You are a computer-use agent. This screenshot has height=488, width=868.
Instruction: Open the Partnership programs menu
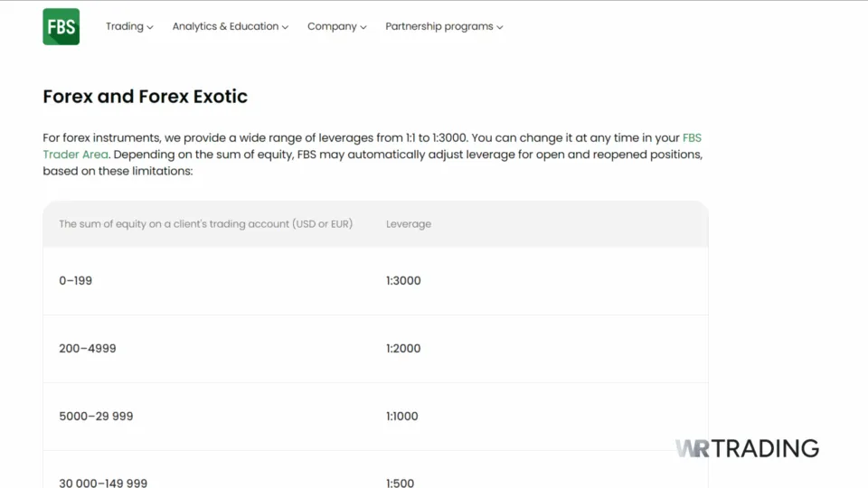[x=445, y=26]
